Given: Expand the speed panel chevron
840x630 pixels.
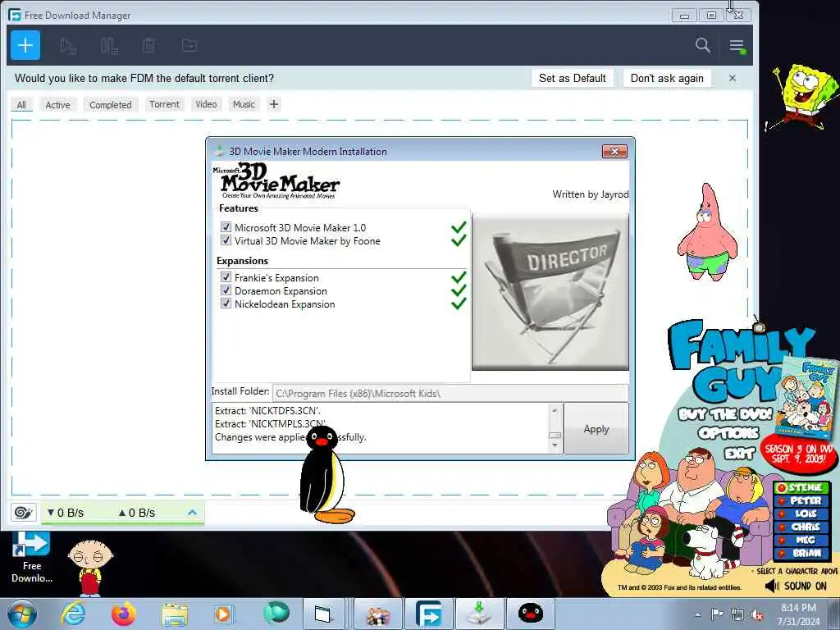Looking at the screenshot, I should coord(192,513).
